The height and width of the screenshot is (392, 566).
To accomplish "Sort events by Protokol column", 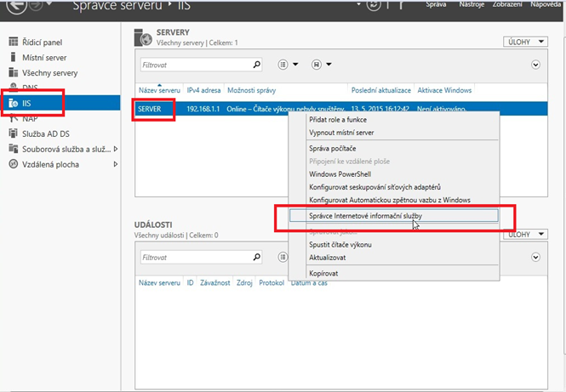I will [x=272, y=282].
